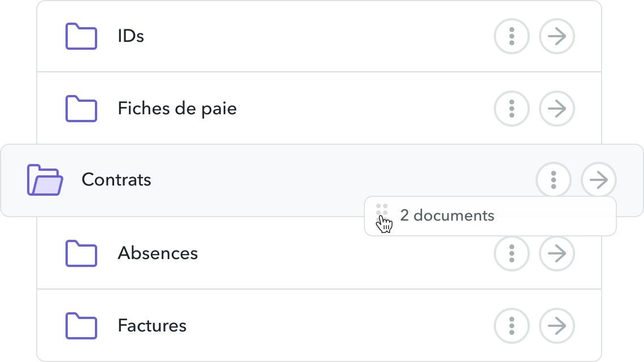Click the Fiches de paie folder icon
This screenshot has width=644, height=362.
[x=81, y=109]
